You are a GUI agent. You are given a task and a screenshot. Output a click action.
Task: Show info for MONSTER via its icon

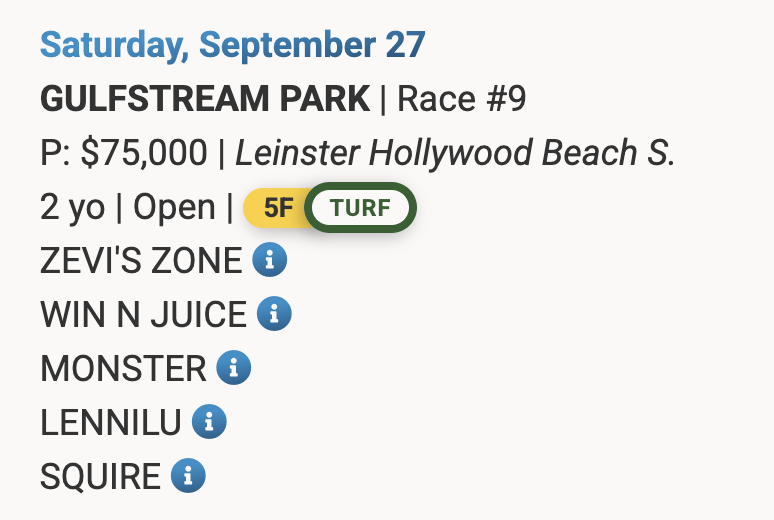(x=233, y=368)
